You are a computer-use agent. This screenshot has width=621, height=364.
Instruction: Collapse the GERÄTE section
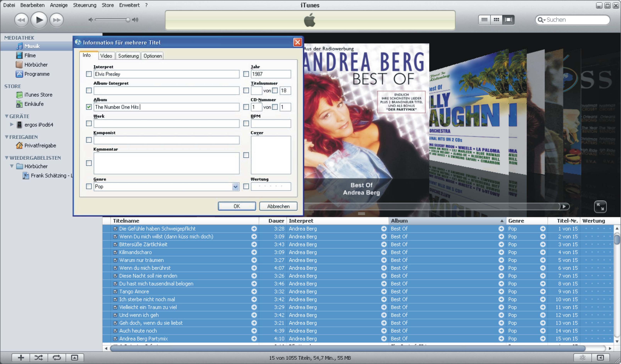(7, 116)
